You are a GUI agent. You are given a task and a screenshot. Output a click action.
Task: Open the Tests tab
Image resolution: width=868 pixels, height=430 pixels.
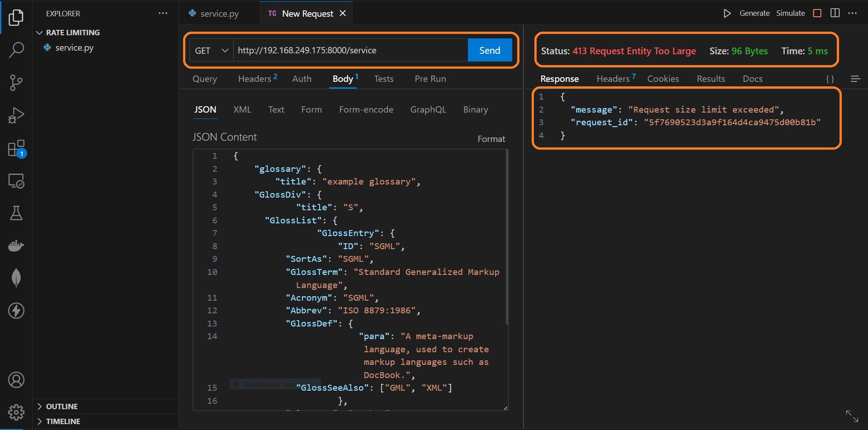click(x=384, y=79)
